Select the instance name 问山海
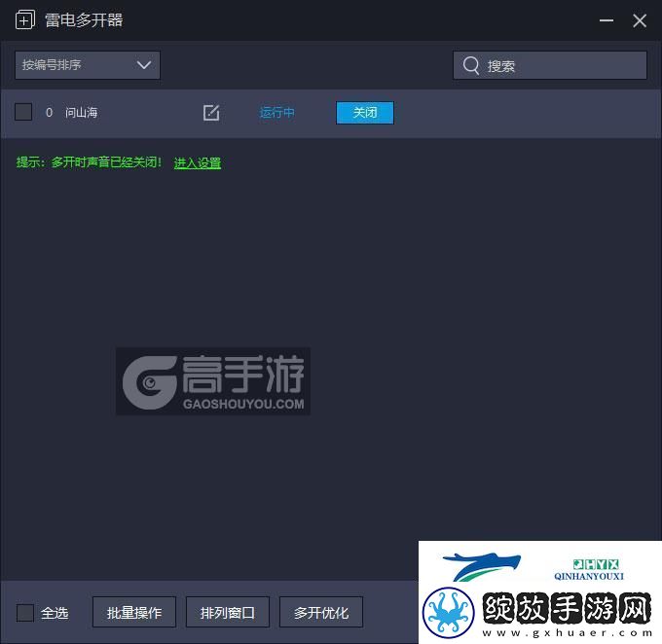Image resolution: width=662 pixels, height=644 pixels. pos(82,113)
